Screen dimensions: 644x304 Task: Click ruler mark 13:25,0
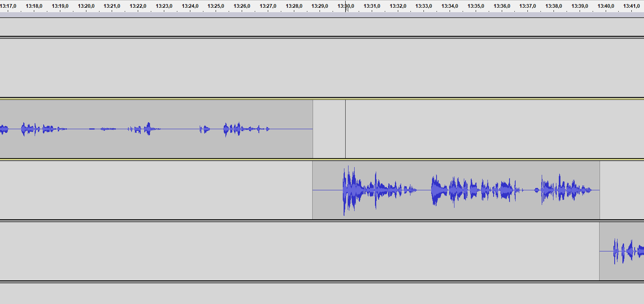point(216,6)
